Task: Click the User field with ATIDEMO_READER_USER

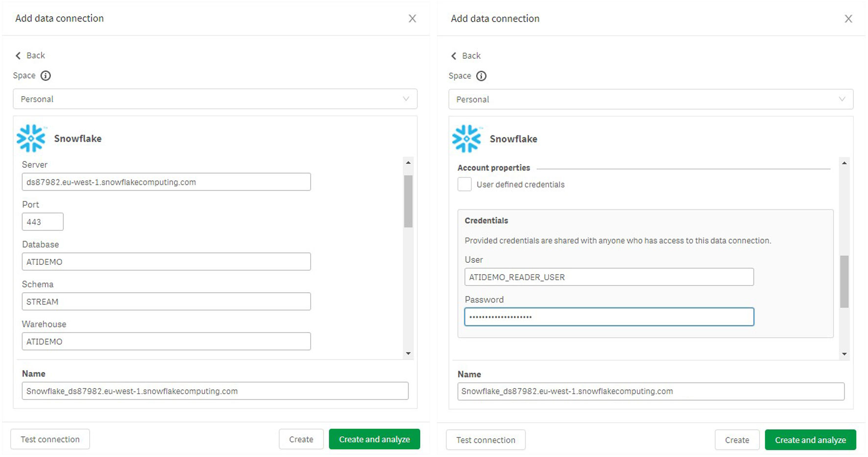Action: (x=609, y=277)
